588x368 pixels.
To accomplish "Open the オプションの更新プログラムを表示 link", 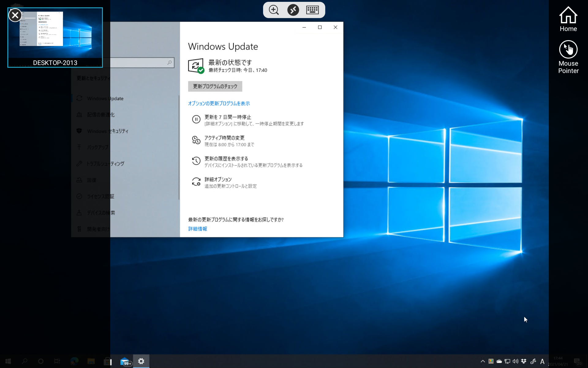I will pos(219,103).
